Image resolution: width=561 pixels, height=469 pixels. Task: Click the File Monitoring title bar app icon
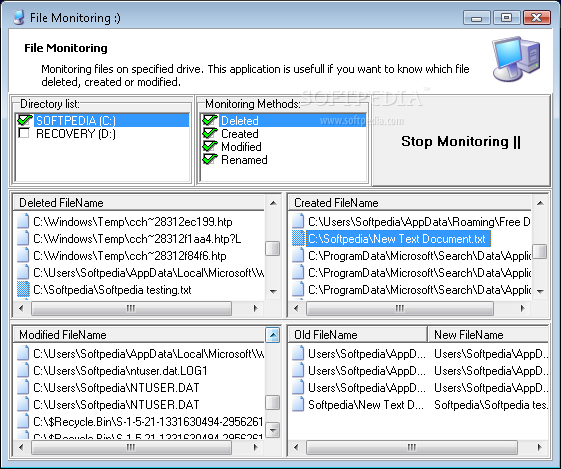(18, 17)
